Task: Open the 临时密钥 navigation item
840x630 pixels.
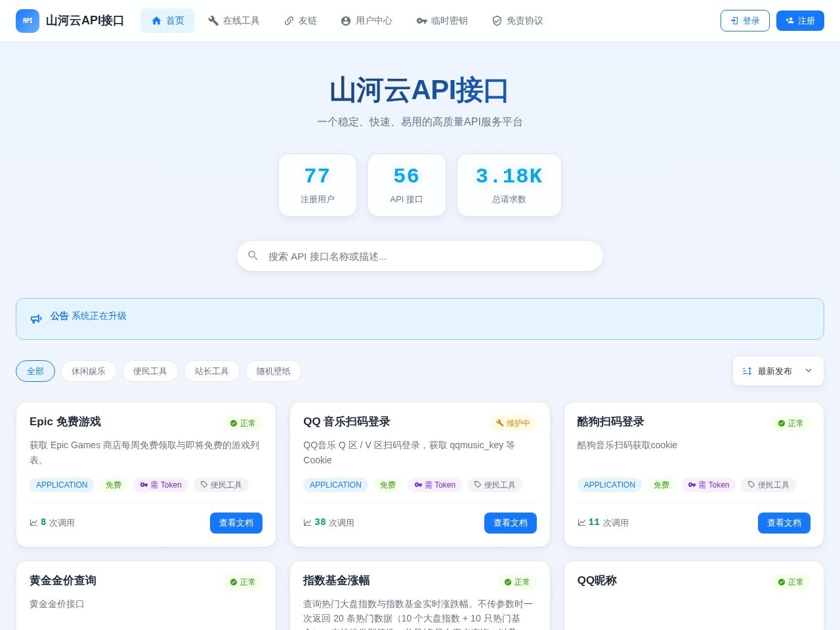Action: (x=442, y=21)
